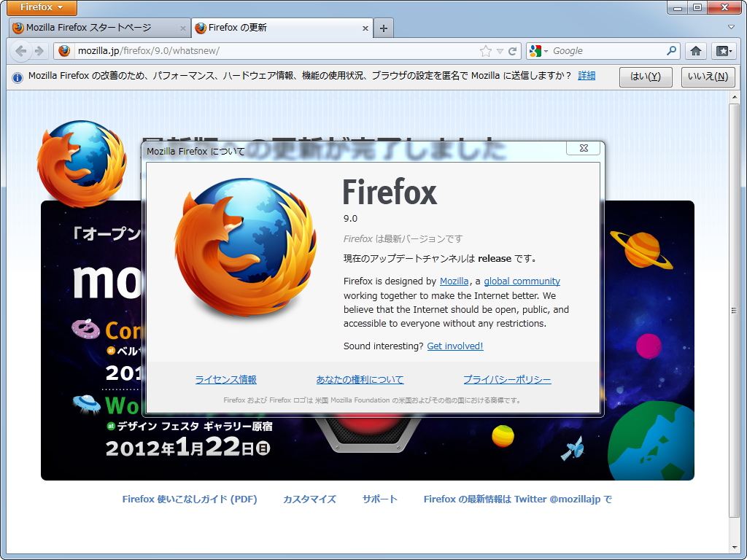The width and height of the screenshot is (747, 560).
Task: Click the はい(Y) button to send data
Action: 646,77
